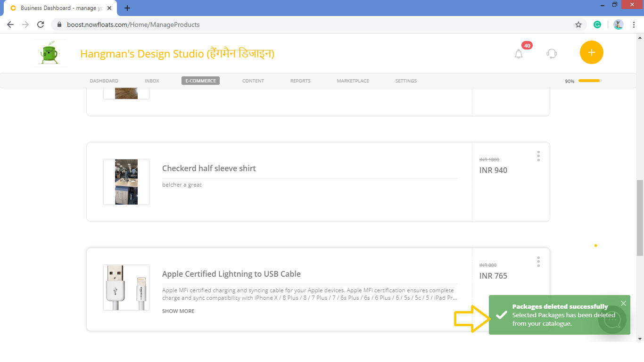Click the Business Dashboard browser tab
The height and width of the screenshot is (362, 644).
pos(61,8)
